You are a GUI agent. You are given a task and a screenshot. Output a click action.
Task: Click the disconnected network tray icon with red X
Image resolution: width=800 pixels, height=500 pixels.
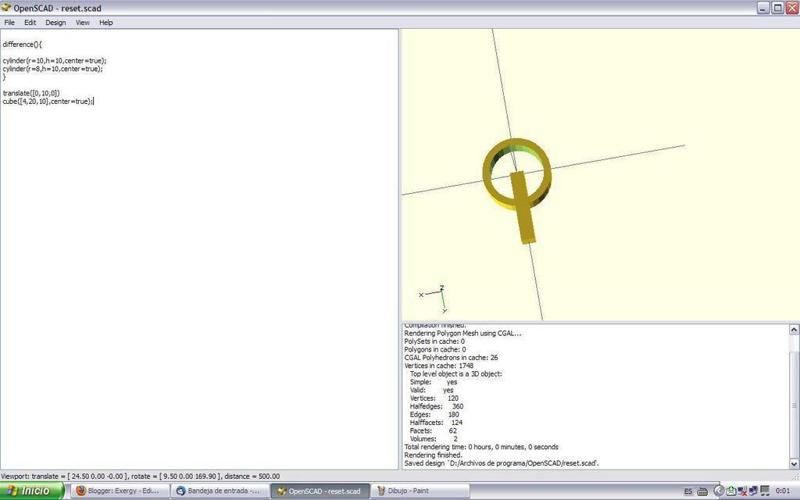pyautogui.click(x=742, y=491)
